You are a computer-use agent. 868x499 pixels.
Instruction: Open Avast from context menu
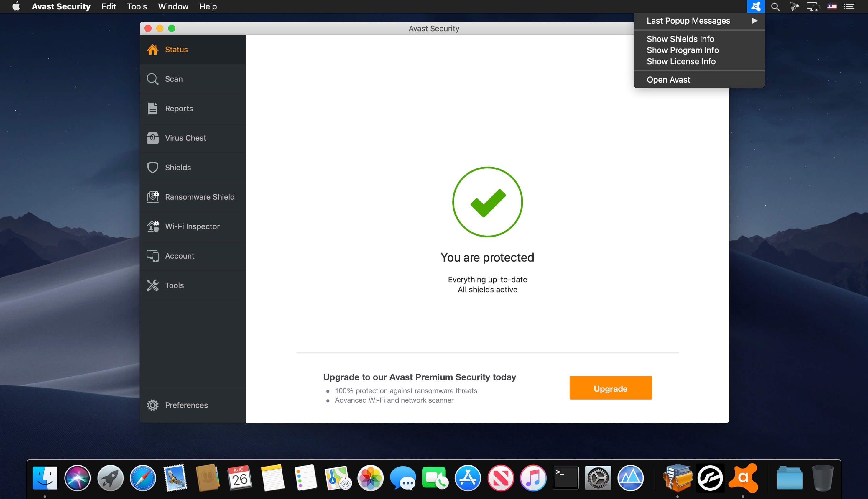668,79
